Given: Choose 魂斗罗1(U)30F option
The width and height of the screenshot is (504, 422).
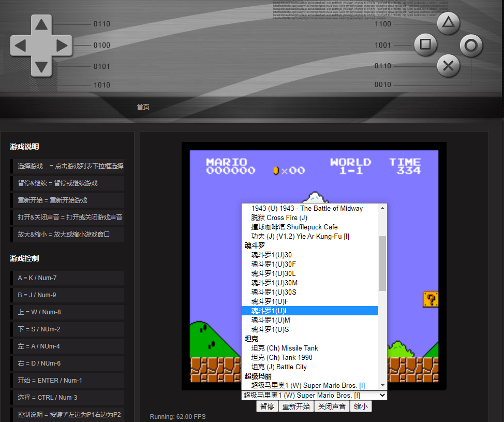Looking at the screenshot, I should pos(310,265).
